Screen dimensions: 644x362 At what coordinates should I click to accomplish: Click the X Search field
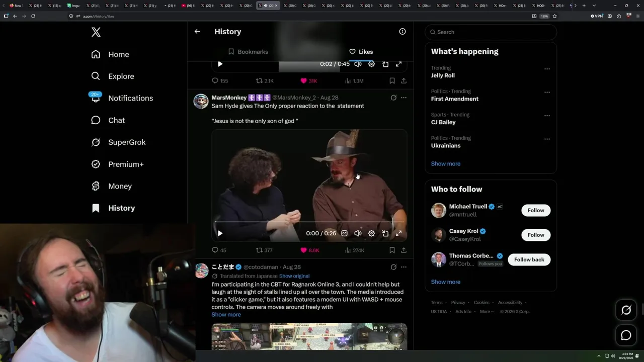pos(491,32)
